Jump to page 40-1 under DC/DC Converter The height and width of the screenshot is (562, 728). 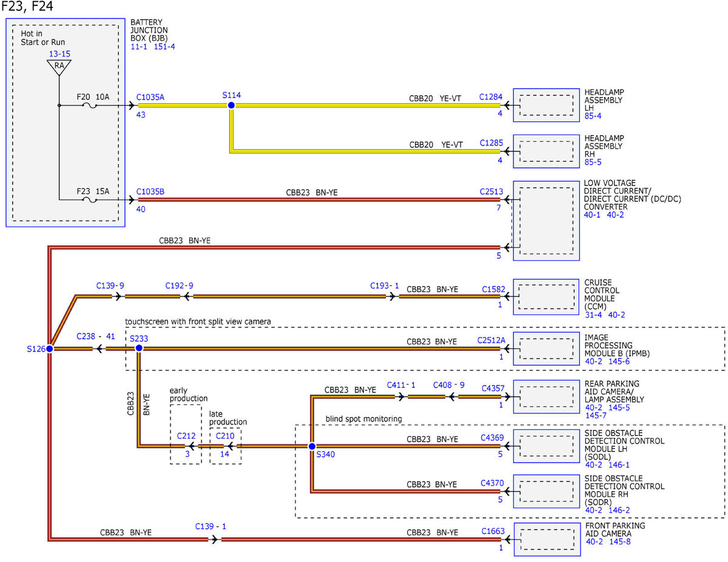pyautogui.click(x=593, y=215)
